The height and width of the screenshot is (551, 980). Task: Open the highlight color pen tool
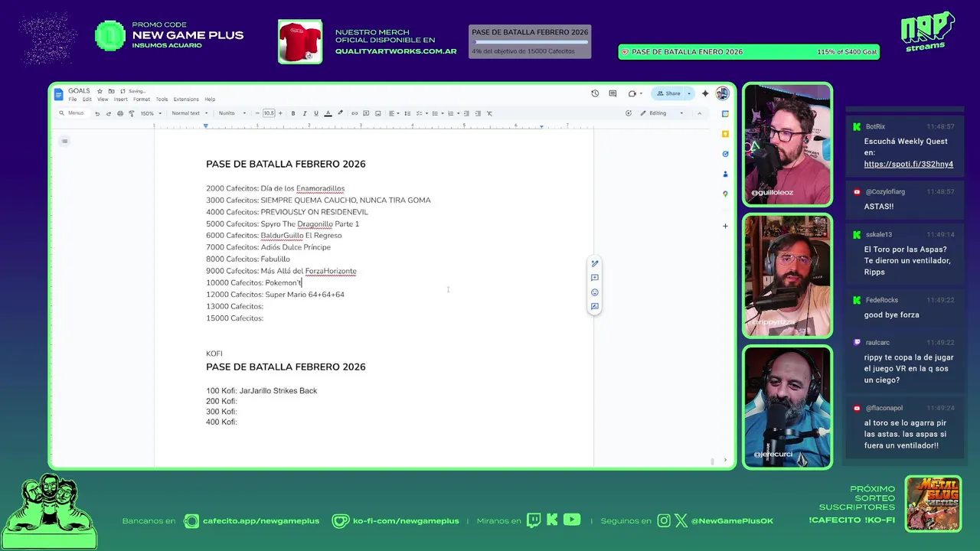pos(341,113)
